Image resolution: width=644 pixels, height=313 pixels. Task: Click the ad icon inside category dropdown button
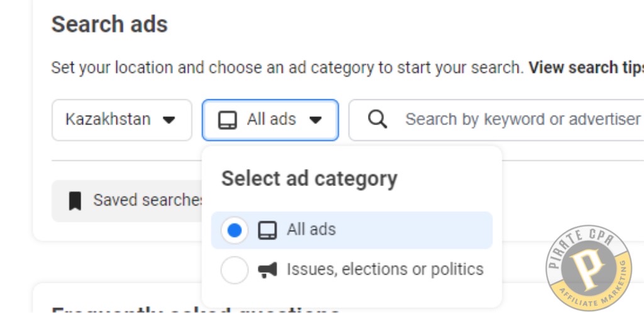coord(228,120)
